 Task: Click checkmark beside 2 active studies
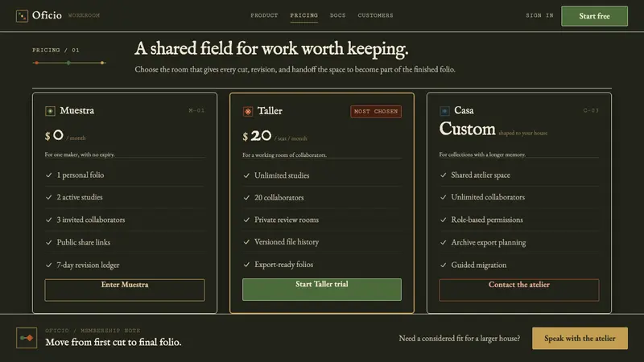pos(49,197)
